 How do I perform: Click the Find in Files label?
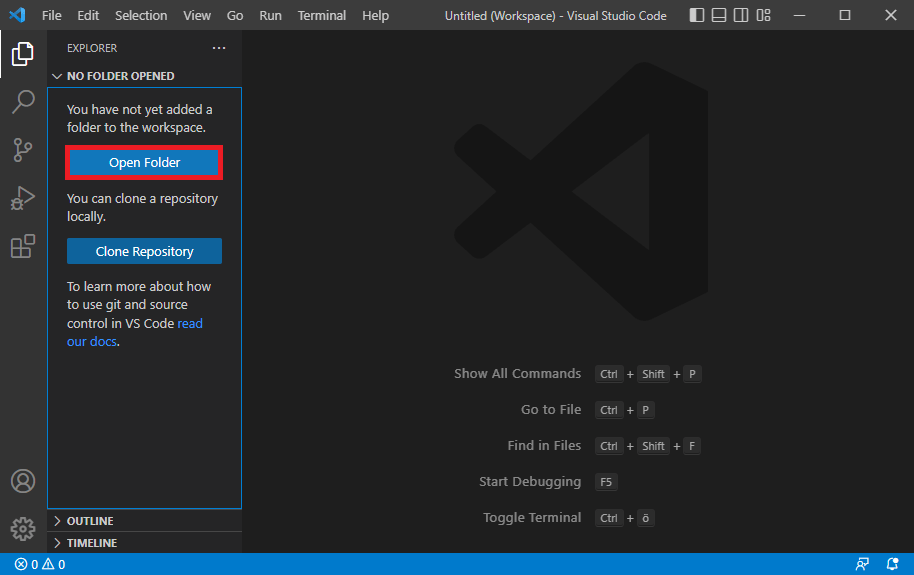point(544,446)
